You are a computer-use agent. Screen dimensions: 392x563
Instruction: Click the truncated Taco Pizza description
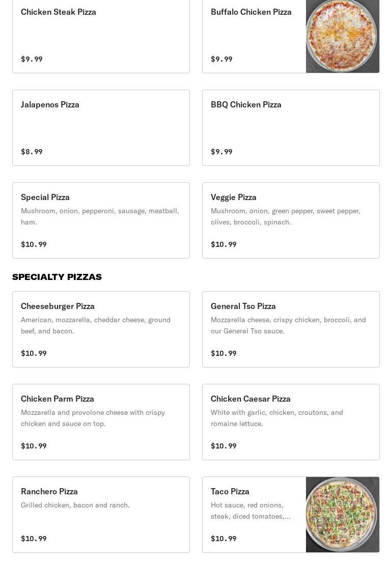250,511
